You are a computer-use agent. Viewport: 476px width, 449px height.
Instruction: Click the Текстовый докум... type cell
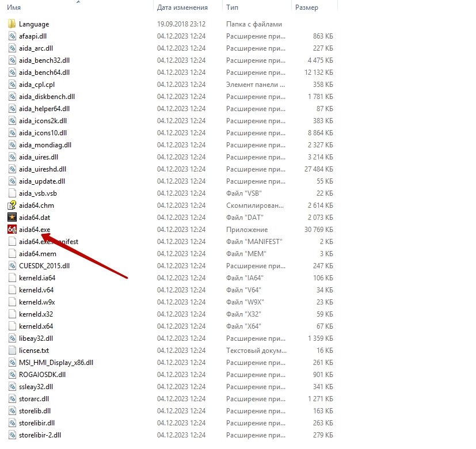pyautogui.click(x=256, y=351)
